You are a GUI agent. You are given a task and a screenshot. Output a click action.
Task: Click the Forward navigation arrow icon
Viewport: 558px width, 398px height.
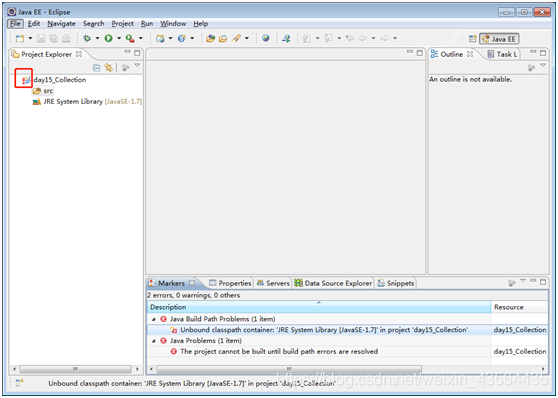click(x=384, y=38)
